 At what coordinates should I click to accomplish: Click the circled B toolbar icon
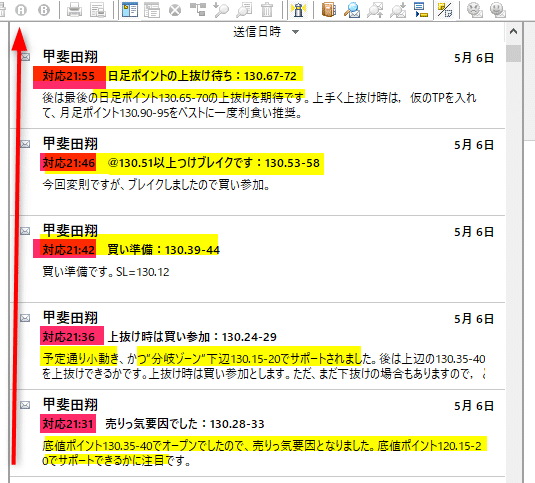click(44, 10)
